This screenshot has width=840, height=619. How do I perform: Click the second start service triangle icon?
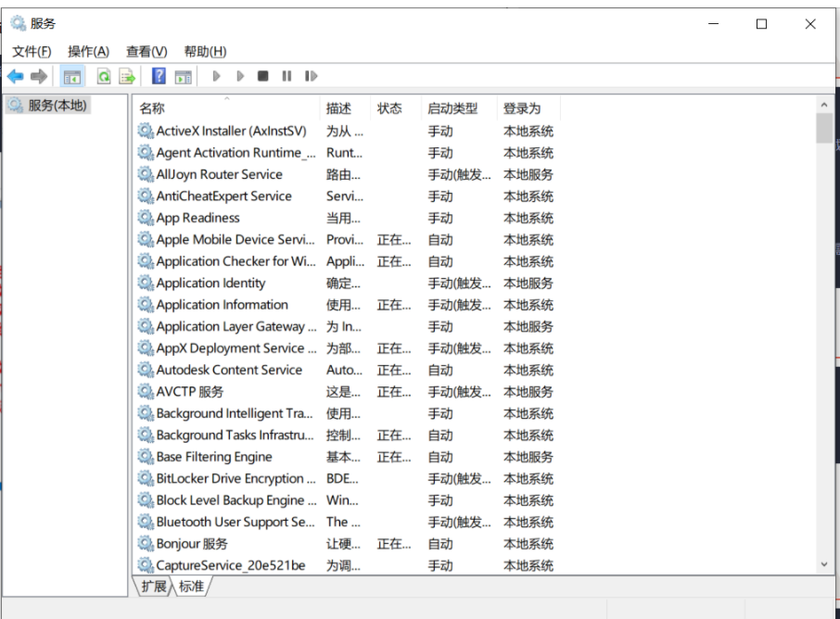click(x=240, y=76)
